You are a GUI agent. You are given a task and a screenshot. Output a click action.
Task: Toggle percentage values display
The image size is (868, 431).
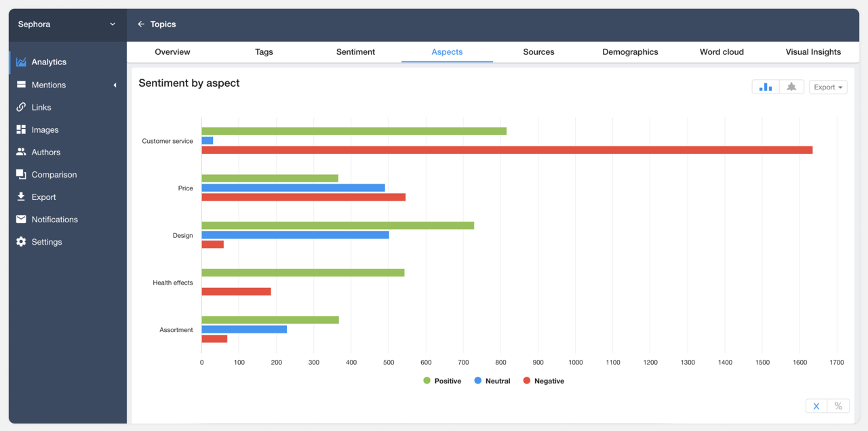coord(838,405)
